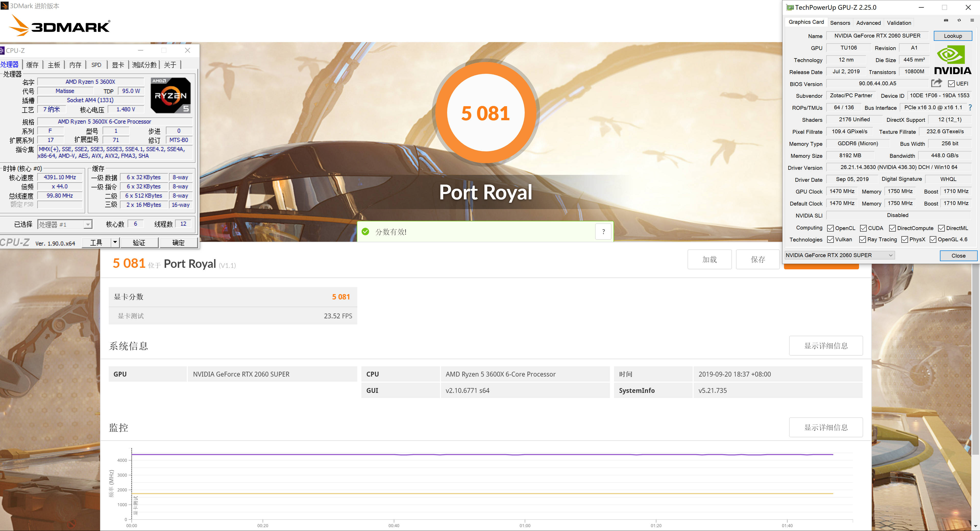980x531 pixels.
Task: Take GPU-Z screenshot with camera icon
Action: 946,21
